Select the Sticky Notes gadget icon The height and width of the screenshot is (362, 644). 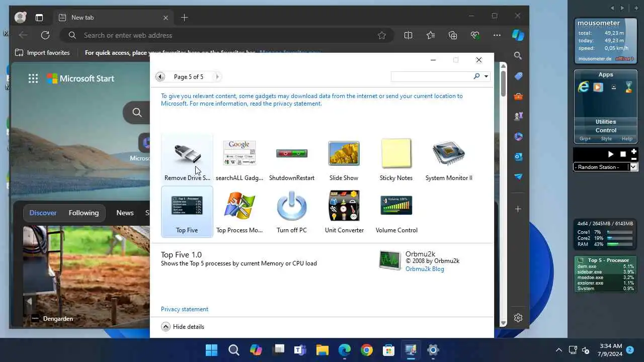click(396, 153)
